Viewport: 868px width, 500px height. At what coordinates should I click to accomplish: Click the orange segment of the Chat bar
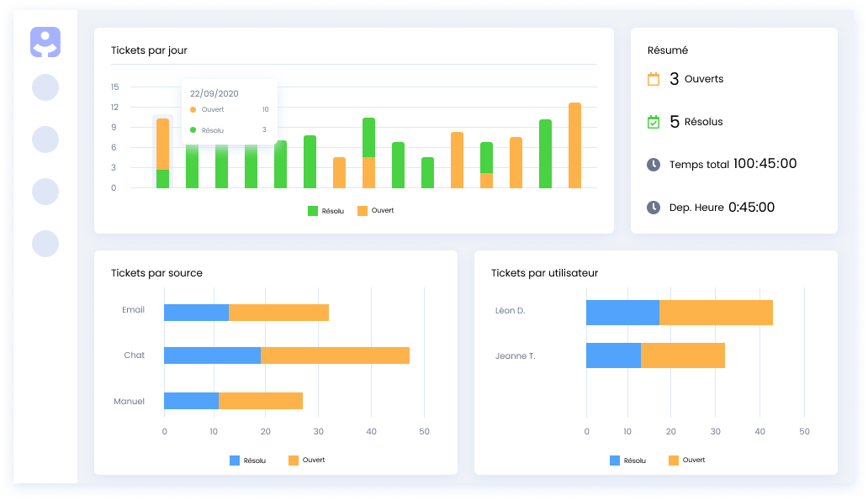pos(335,355)
